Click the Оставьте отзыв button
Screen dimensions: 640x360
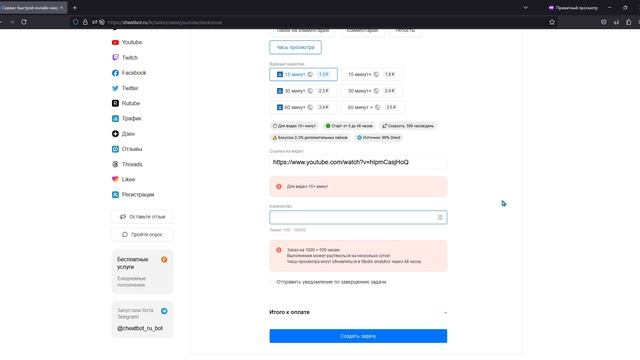coord(142,217)
